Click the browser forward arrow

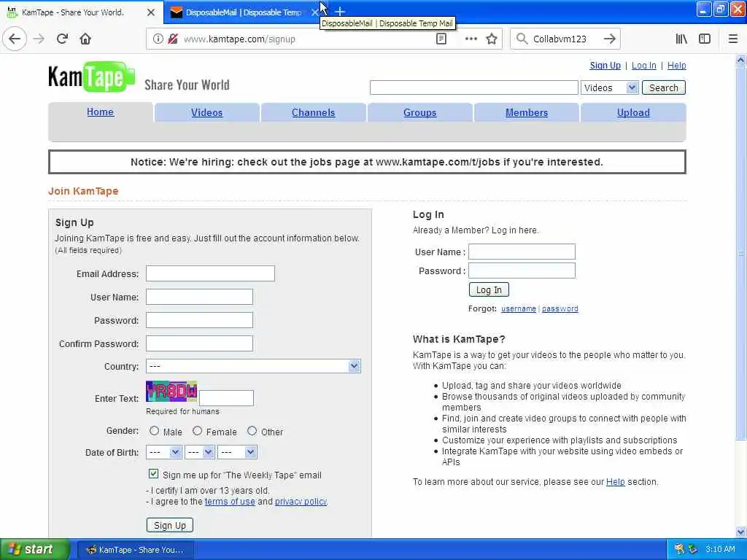coord(39,39)
